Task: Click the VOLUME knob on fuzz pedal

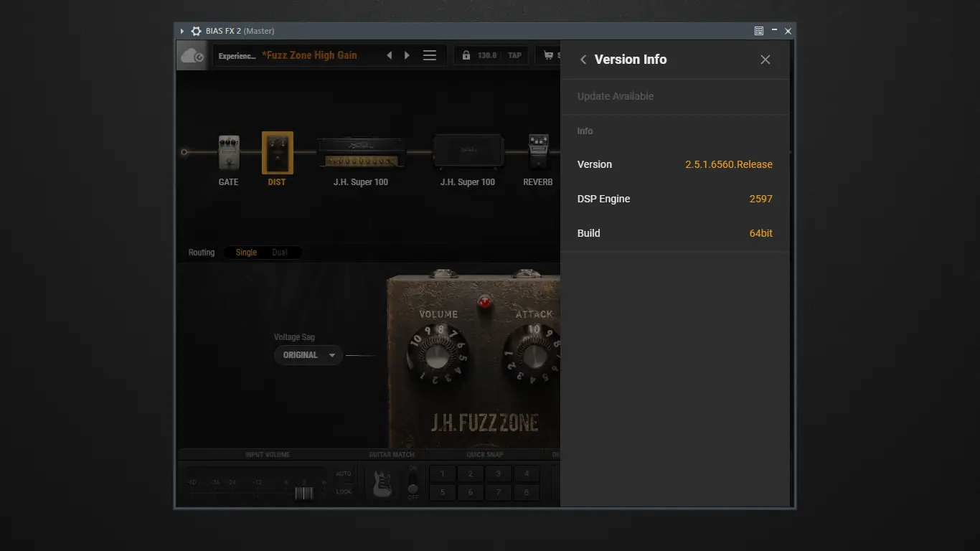Action: (x=437, y=354)
